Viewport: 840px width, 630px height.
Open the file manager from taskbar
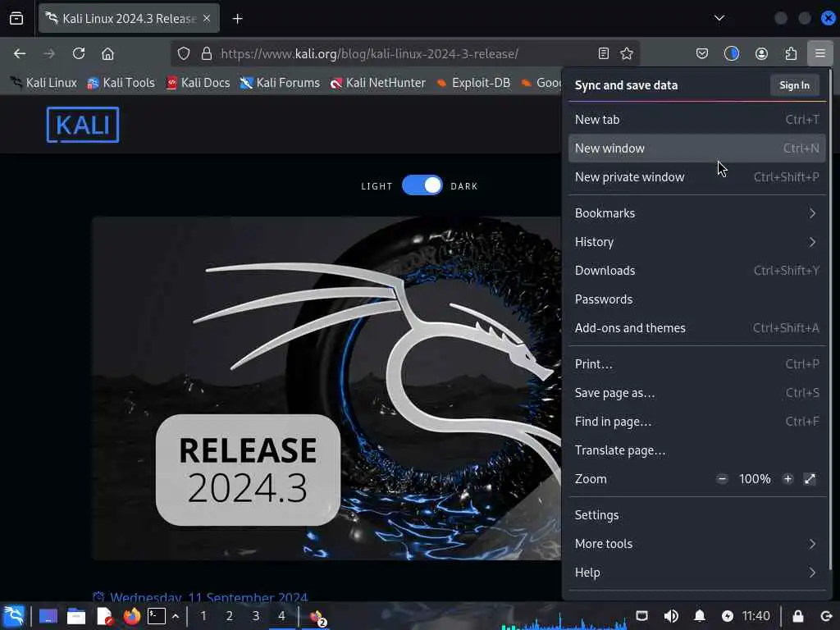click(76, 617)
